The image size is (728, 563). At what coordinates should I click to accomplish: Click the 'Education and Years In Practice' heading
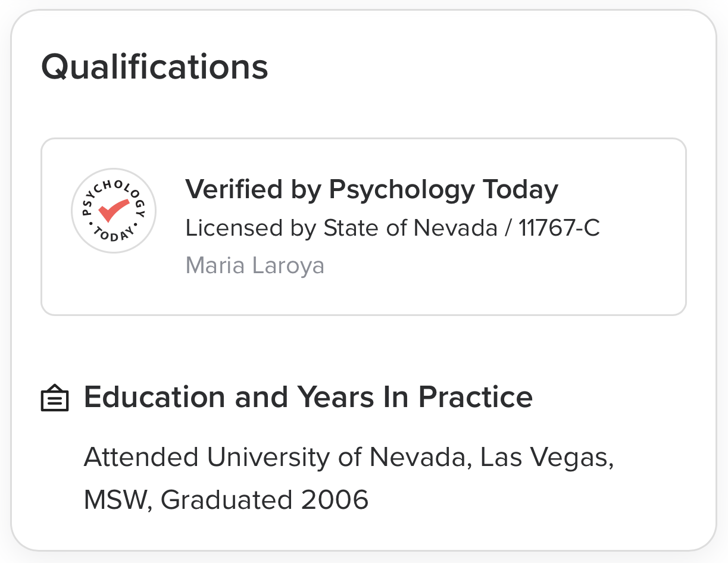click(x=308, y=397)
